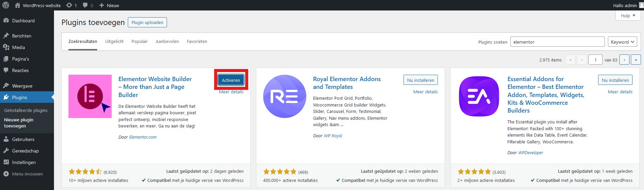Open author link WPDeveloper
644x190 pixels.
tap(531, 153)
